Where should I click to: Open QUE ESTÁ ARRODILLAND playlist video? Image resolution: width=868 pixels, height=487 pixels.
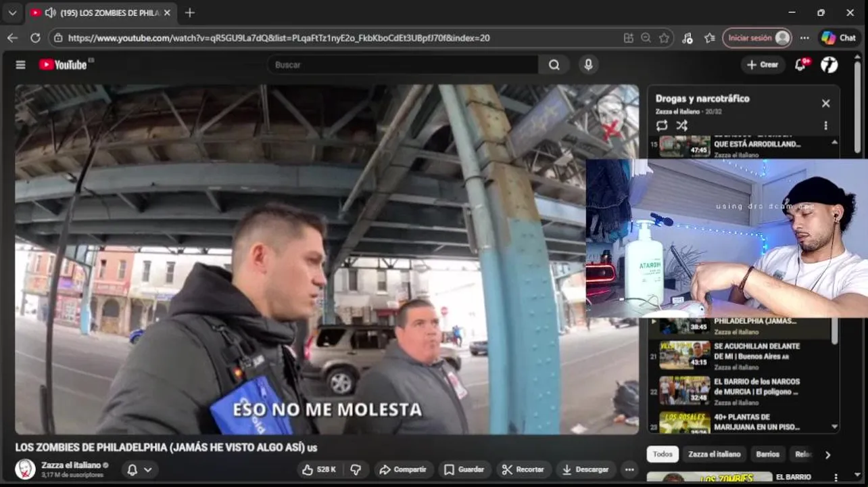click(x=740, y=146)
